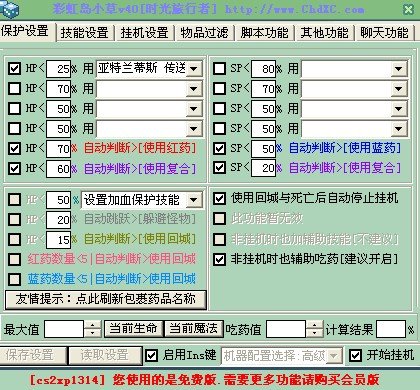Open the 其他功能 tab
This screenshot has height=390, width=420.
324,33
